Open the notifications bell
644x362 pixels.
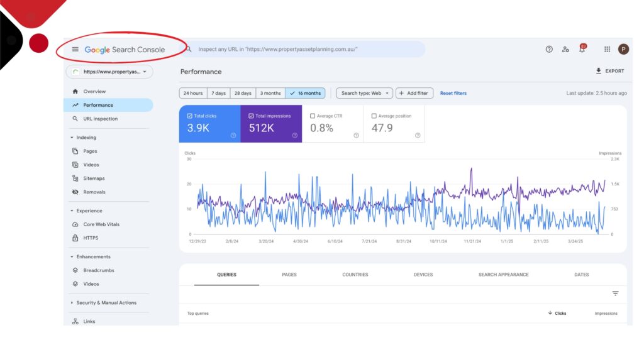pyautogui.click(x=582, y=49)
